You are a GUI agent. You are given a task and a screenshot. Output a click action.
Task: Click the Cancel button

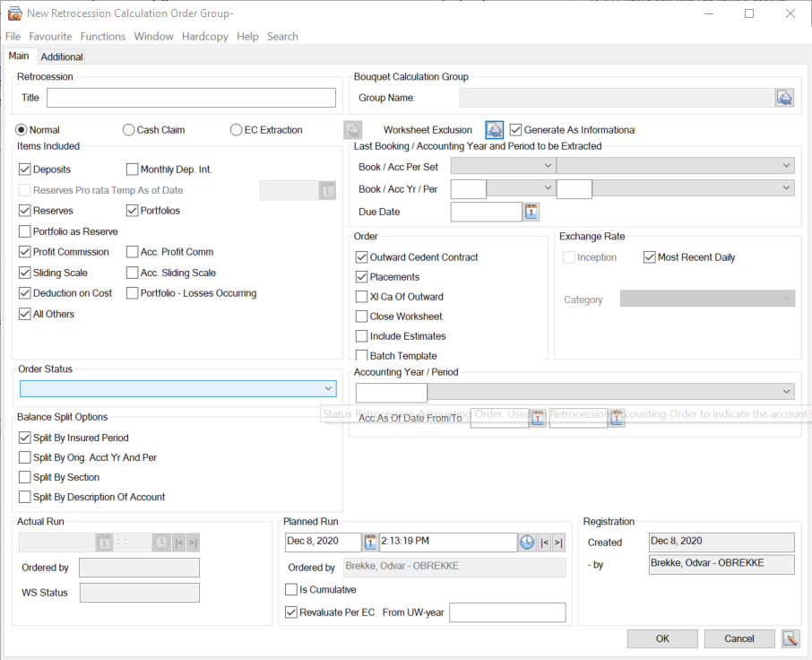click(x=739, y=638)
